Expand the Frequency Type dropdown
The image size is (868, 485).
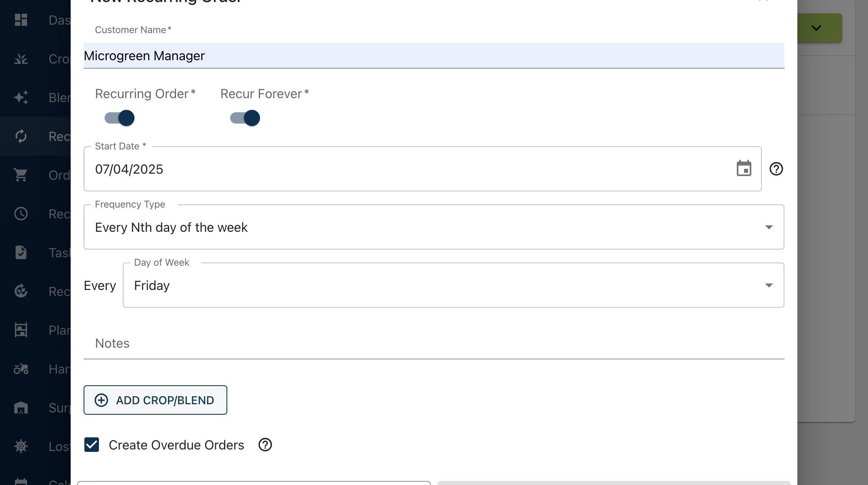click(x=434, y=227)
